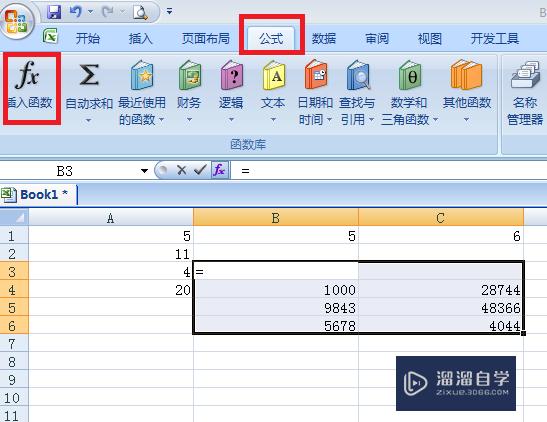547x422 pixels.
Task: Expand the 其他函数 dropdown arrow
Action: pyautogui.click(x=466, y=120)
